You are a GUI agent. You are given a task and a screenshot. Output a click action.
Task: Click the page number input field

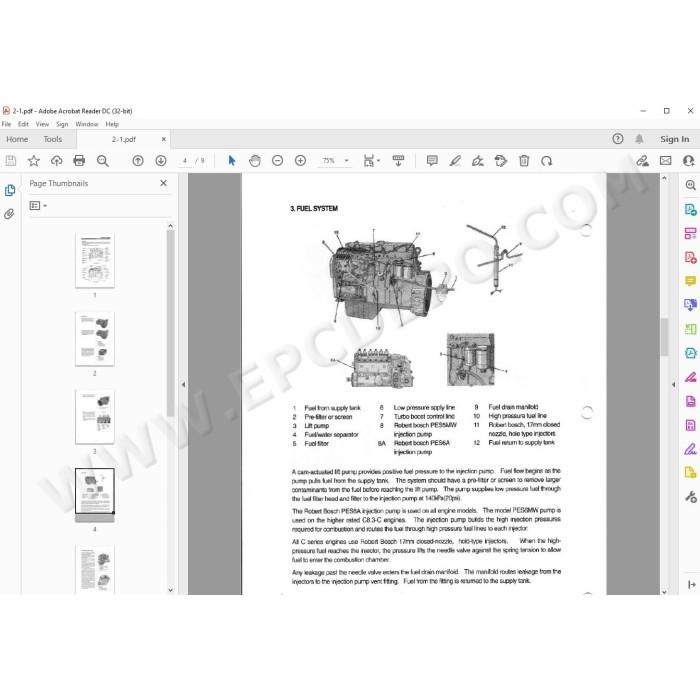[185, 161]
